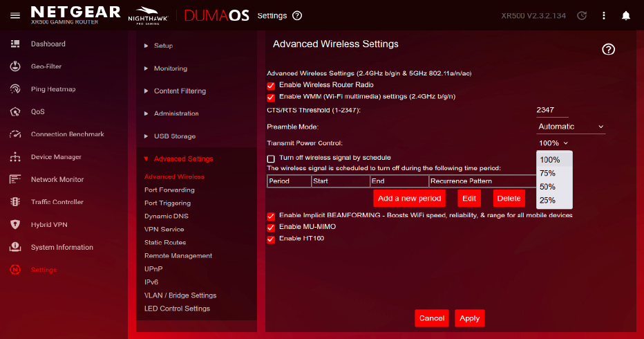
Task: Toggle Turn off wireless signal by schedule
Action: (271, 158)
